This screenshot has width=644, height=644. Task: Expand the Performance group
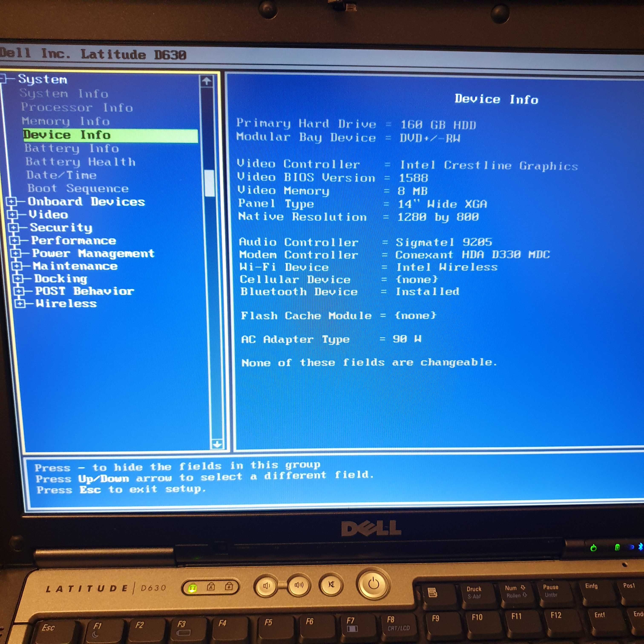[x=14, y=240]
